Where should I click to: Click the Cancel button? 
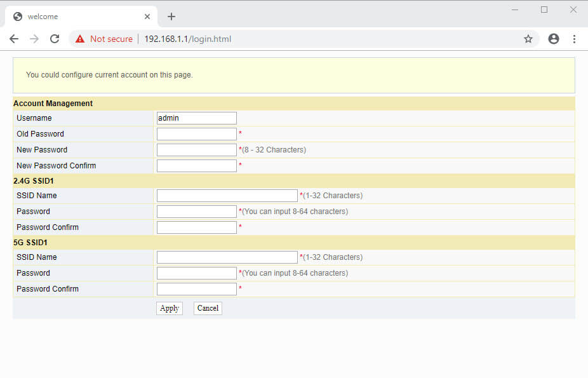(x=208, y=308)
